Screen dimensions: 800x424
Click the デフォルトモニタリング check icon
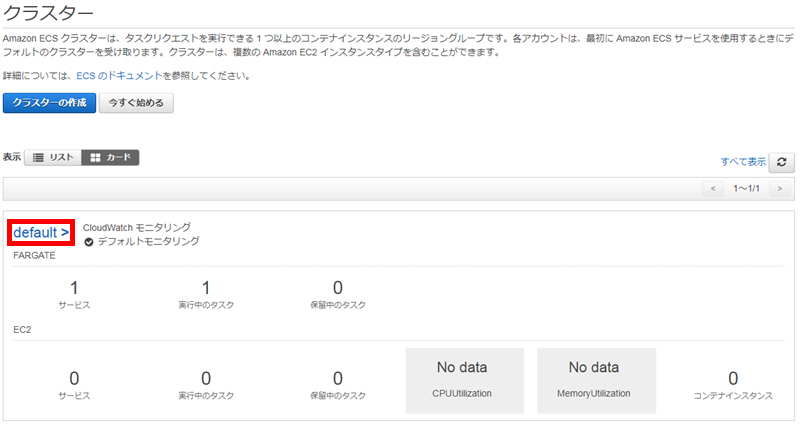tap(89, 242)
